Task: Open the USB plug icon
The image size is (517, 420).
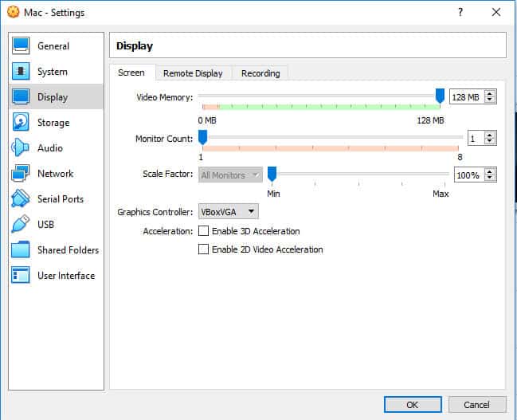Action: [21, 224]
